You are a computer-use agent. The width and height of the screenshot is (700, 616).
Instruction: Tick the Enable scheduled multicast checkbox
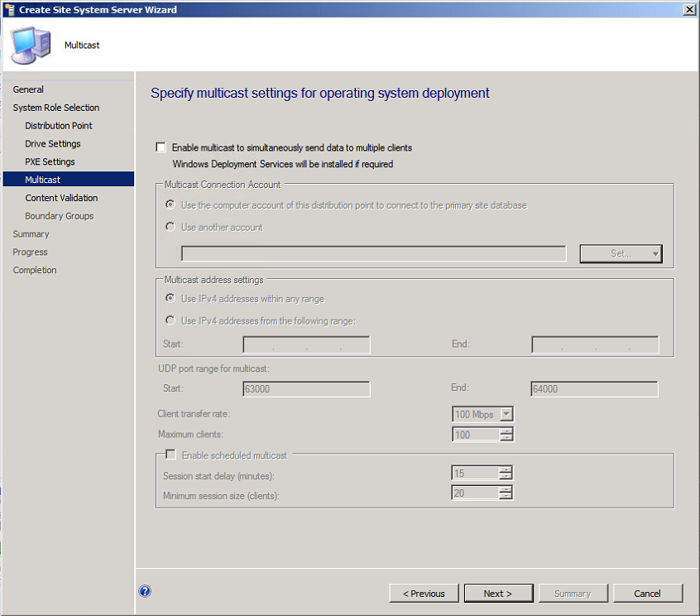(170, 455)
